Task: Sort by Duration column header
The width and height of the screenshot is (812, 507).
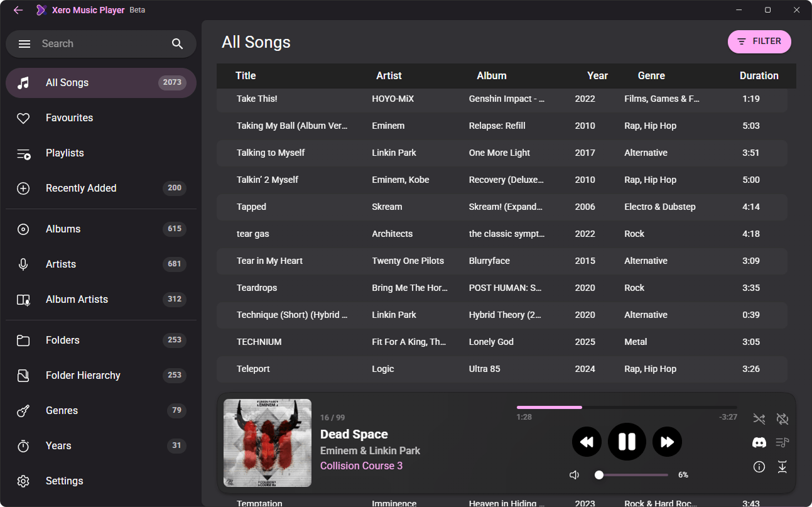Action: 759,76
